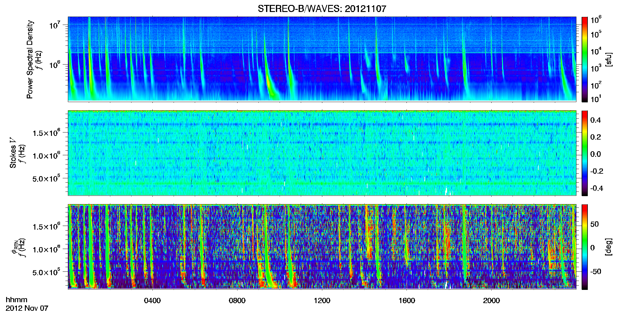Click the 0400 time tick label
The height and width of the screenshot is (332, 644).
(x=152, y=301)
